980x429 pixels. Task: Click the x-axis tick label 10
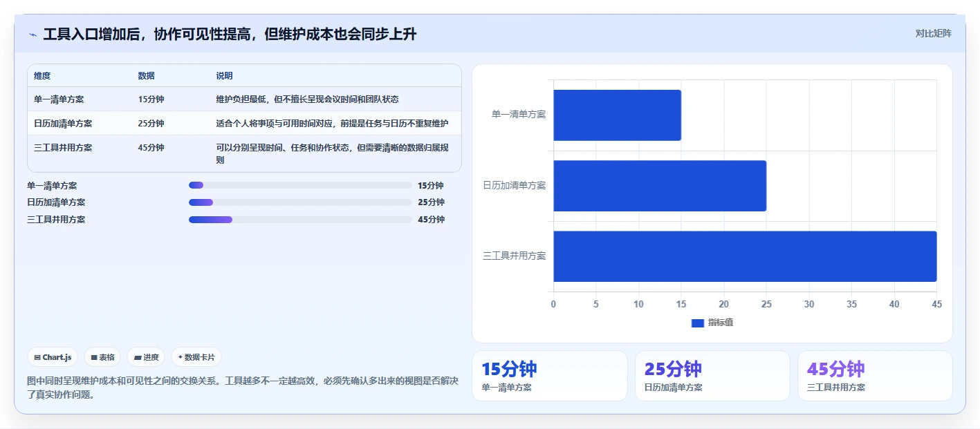click(x=638, y=304)
